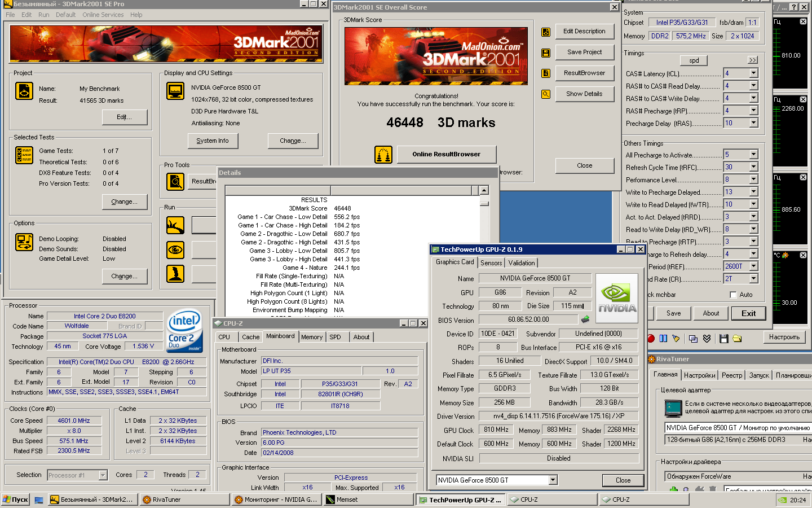Click the overlapping windows icon in monitoring toolbar
Image resolution: width=812 pixels, height=508 pixels.
[694, 338]
